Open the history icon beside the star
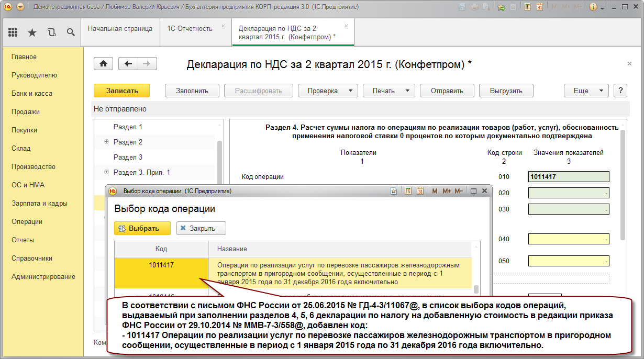This screenshot has height=359, width=644. 51,32
